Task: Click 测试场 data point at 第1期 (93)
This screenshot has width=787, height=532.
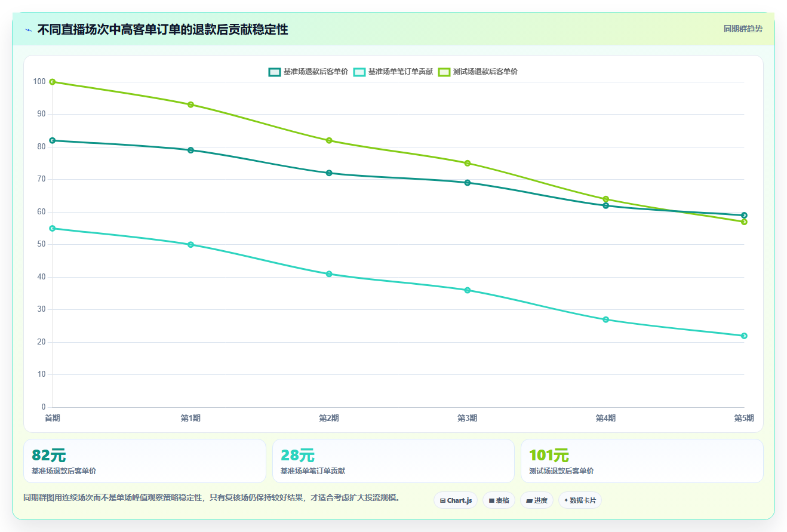Action: (x=190, y=104)
